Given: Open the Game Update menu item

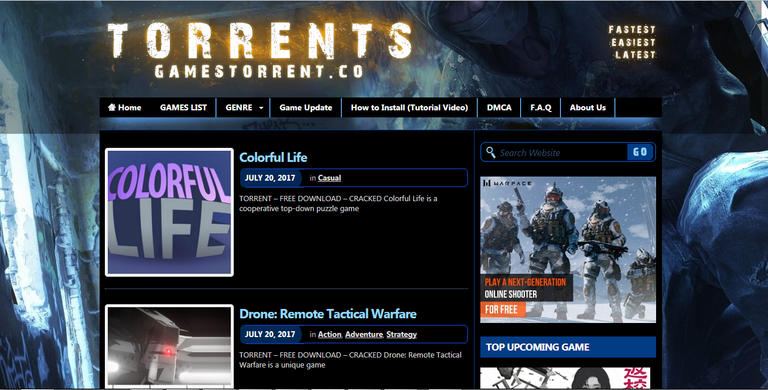Looking at the screenshot, I should pos(306,108).
